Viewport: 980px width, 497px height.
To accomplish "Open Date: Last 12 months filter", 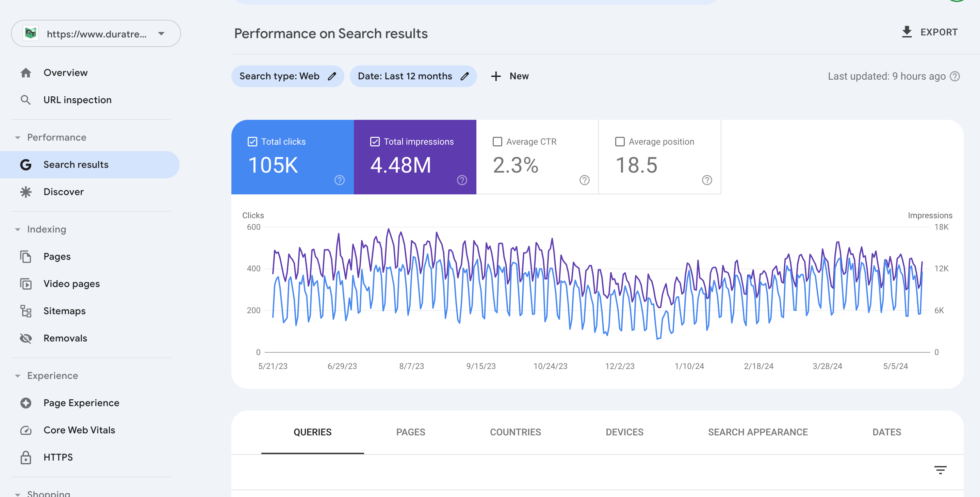I will 405,76.
